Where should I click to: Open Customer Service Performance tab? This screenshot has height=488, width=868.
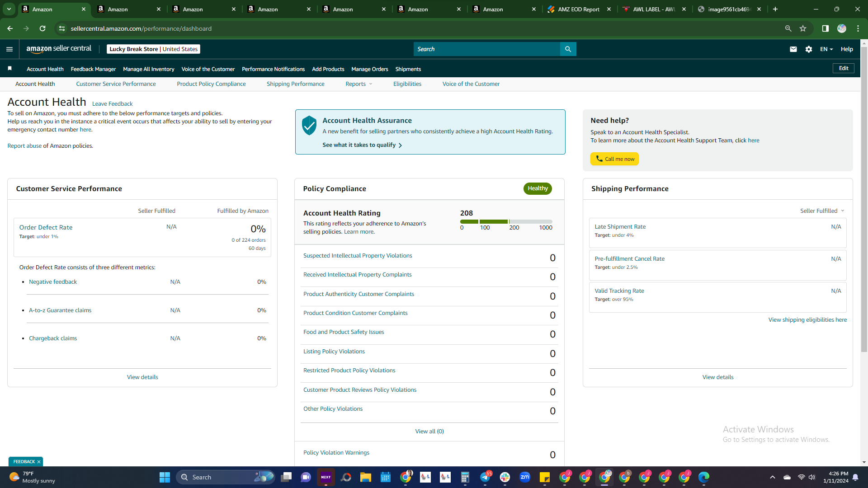116,84
